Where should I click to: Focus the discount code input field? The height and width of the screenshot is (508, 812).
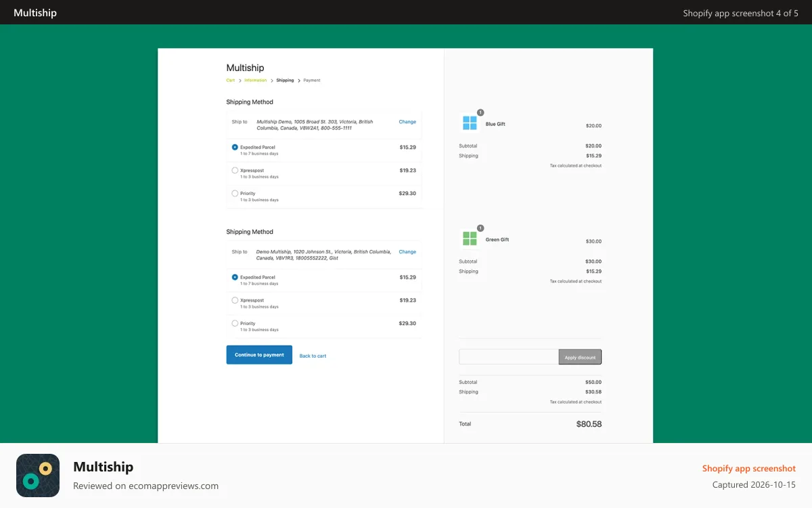click(x=508, y=357)
